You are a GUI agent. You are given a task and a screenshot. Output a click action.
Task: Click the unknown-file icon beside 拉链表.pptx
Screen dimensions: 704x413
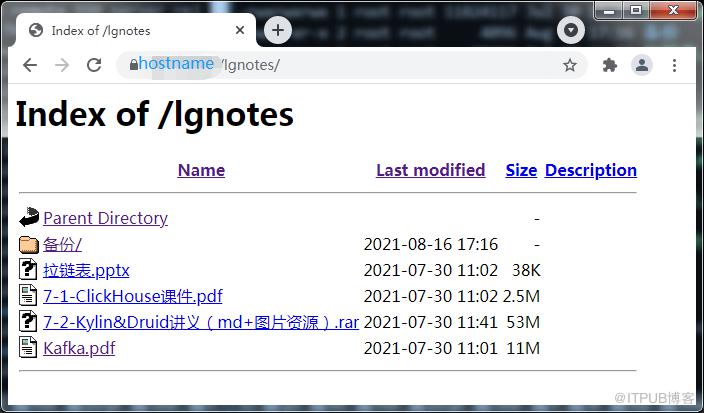(x=28, y=269)
